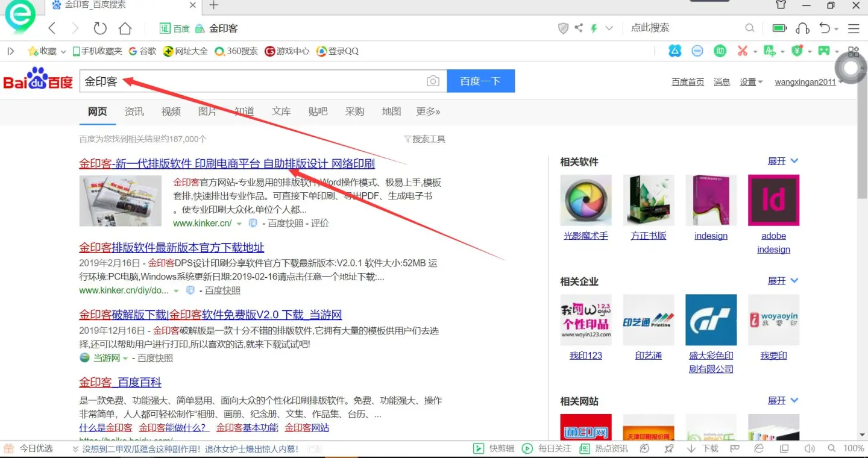Click the 百度一下 search button

pyautogui.click(x=481, y=81)
